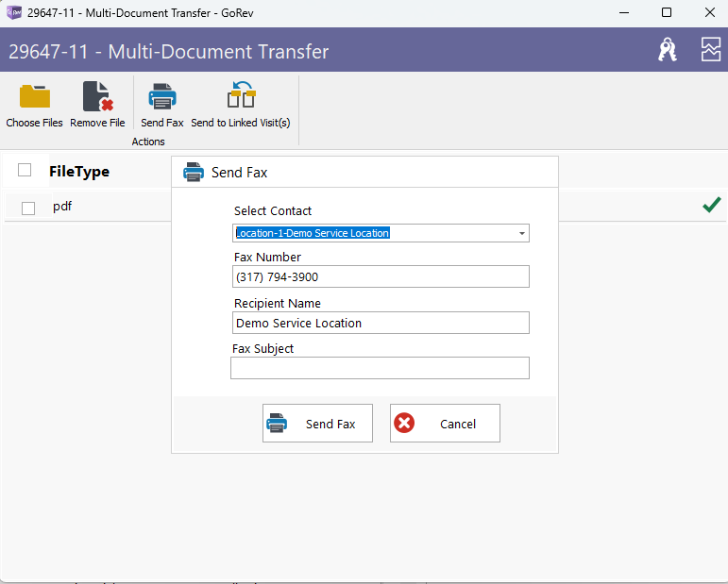Maximize the GoRev window
This screenshot has width=728, height=584.
pyautogui.click(x=667, y=12)
